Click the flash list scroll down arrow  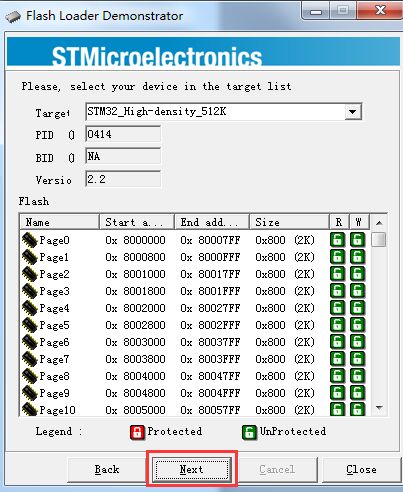pyautogui.click(x=379, y=407)
